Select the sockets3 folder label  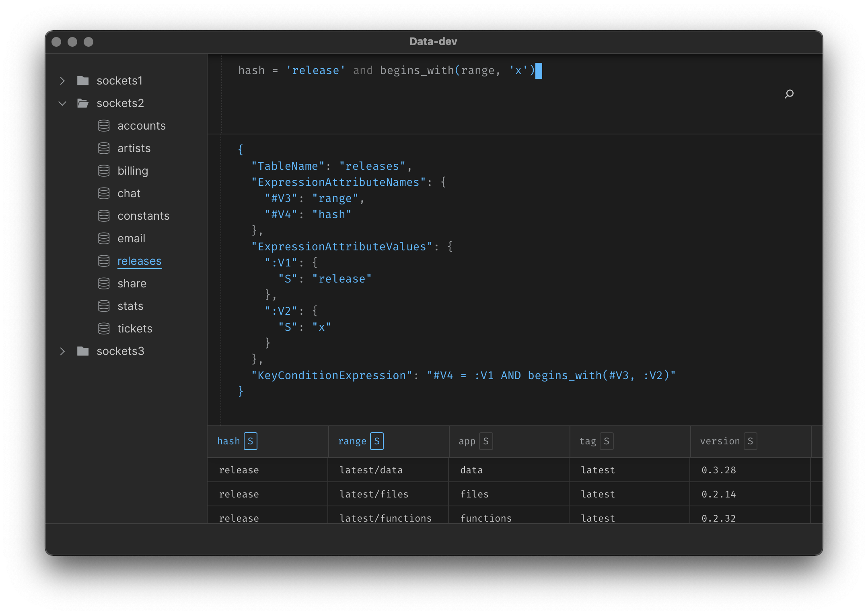coord(120,351)
